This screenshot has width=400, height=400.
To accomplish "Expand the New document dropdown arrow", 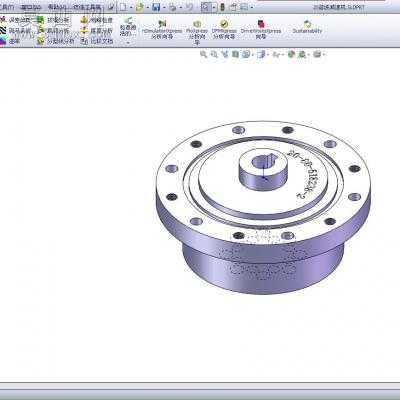I will 131,7.
